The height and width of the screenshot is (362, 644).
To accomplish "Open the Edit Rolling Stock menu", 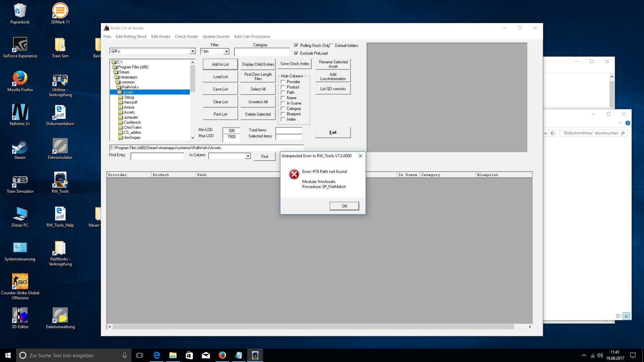I will [x=131, y=37].
